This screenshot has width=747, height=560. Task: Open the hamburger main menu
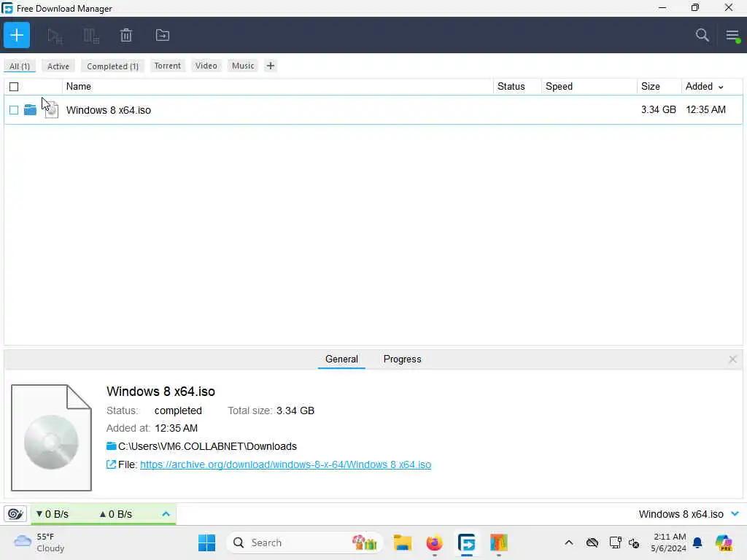click(x=732, y=35)
